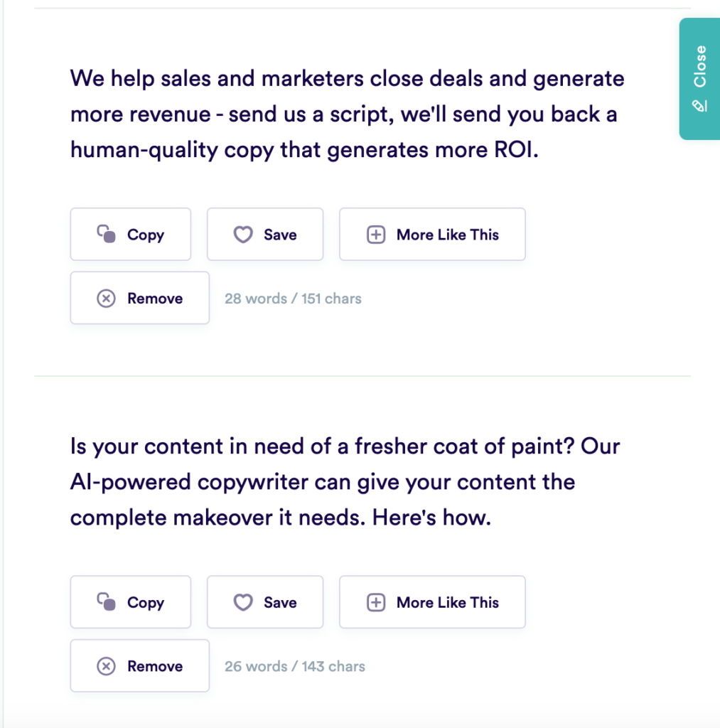Remove the second copy variation
720x728 pixels.
(139, 666)
